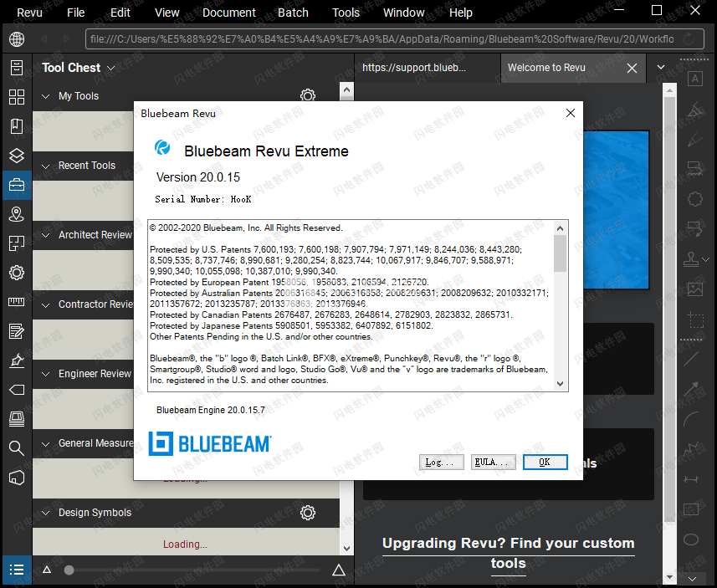Image resolution: width=717 pixels, height=588 pixels.
Task: Click the small triangle zoom icon
Action: (47, 570)
